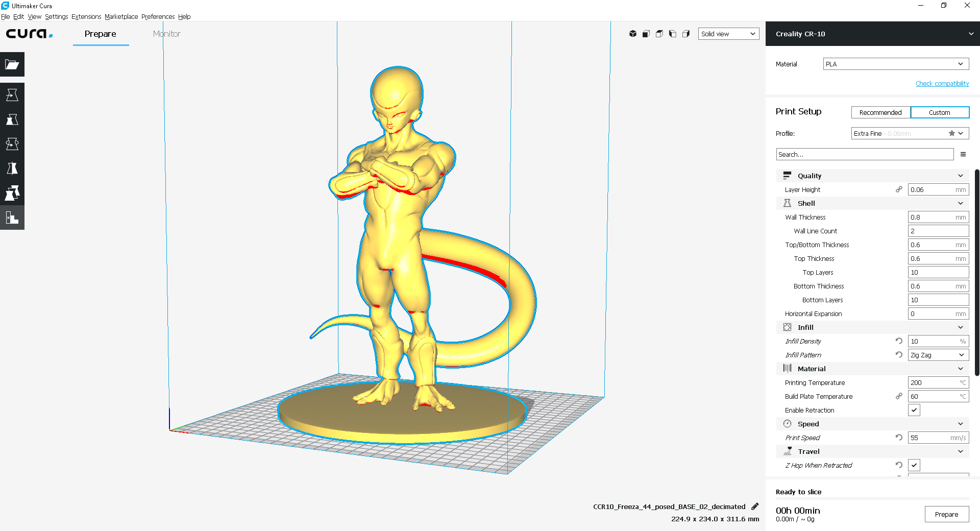Click the Prepare button to slice
Viewport: 980px width, 531px height.
click(946, 514)
